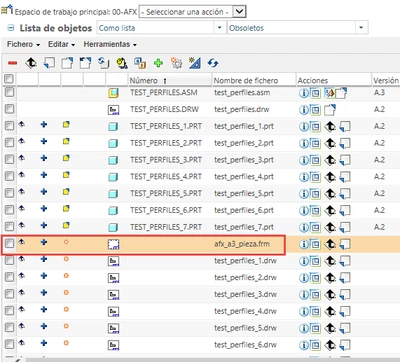Screen dimensions: 400x362
Task: Click the Check Out toolbar icon
Action: (x=67, y=63)
